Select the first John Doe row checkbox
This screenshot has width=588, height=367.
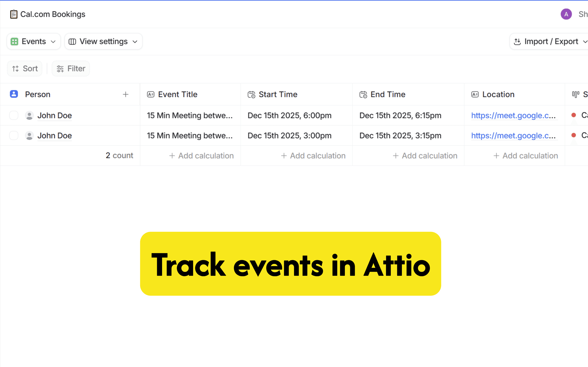point(14,115)
